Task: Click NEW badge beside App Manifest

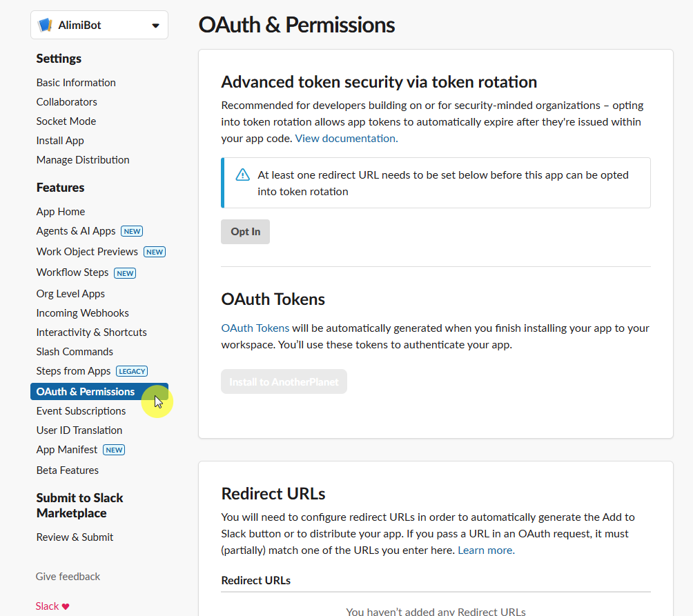Action: click(114, 450)
